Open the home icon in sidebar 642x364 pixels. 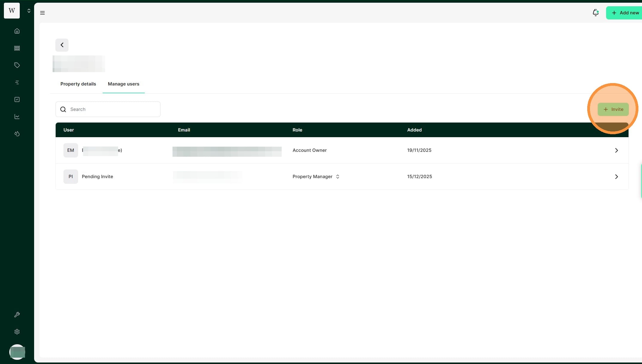[x=17, y=31]
